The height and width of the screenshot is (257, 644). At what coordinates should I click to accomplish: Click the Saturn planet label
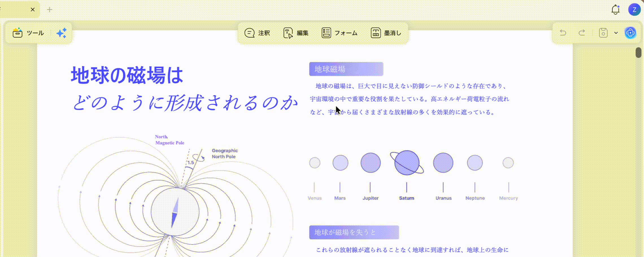(406, 198)
